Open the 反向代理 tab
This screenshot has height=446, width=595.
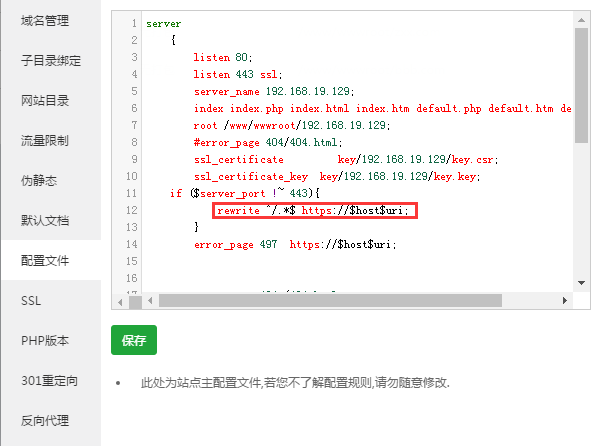(45, 421)
